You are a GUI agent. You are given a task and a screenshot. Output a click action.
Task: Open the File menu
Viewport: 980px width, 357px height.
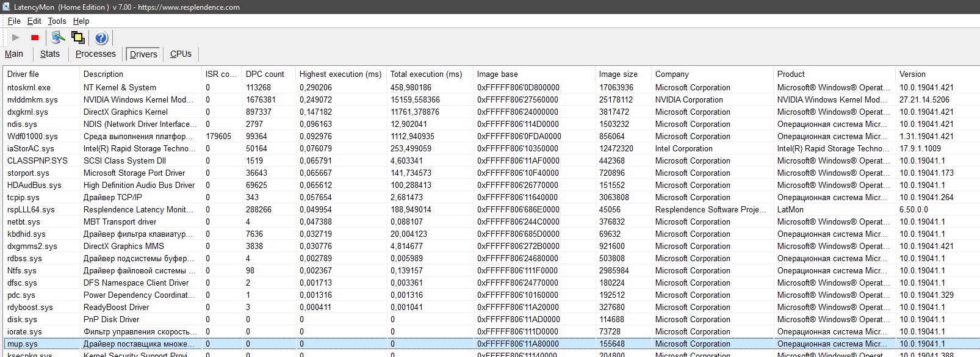14,21
